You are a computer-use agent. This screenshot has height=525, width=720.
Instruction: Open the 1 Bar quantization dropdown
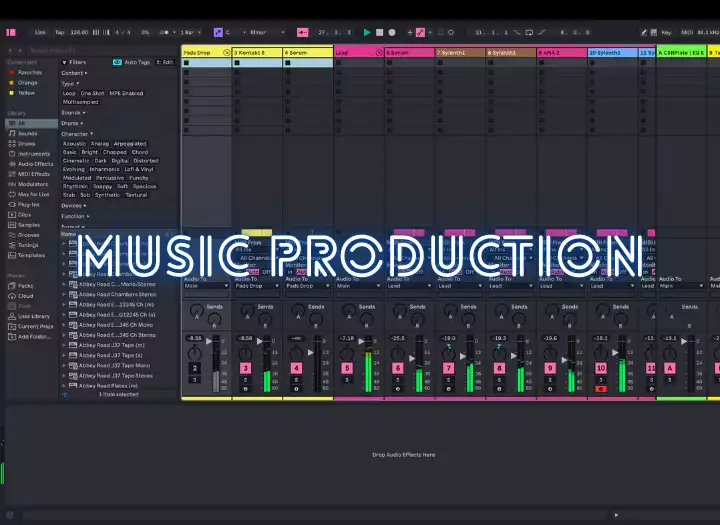pos(191,33)
